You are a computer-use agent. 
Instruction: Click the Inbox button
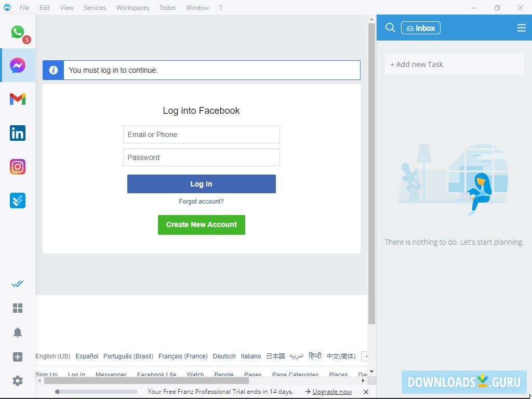click(421, 28)
